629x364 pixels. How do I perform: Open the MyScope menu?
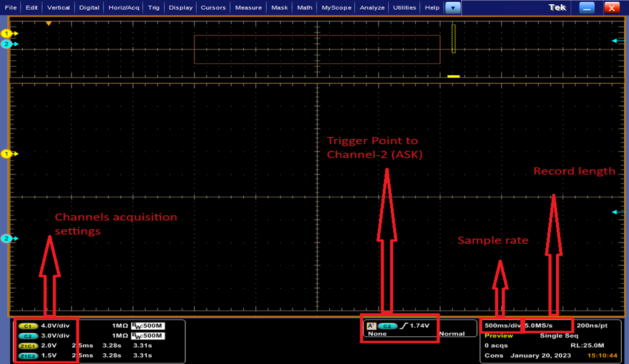[336, 8]
